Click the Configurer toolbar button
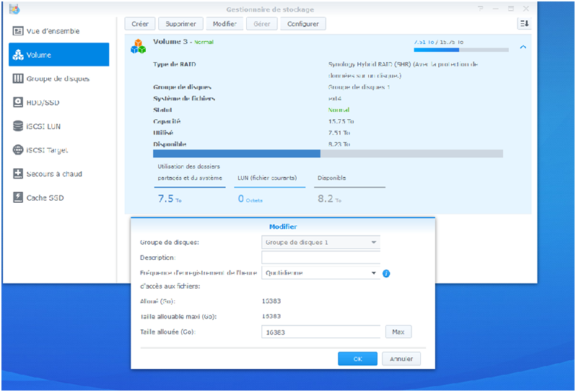Image resolution: width=576 pixels, height=392 pixels. click(302, 24)
